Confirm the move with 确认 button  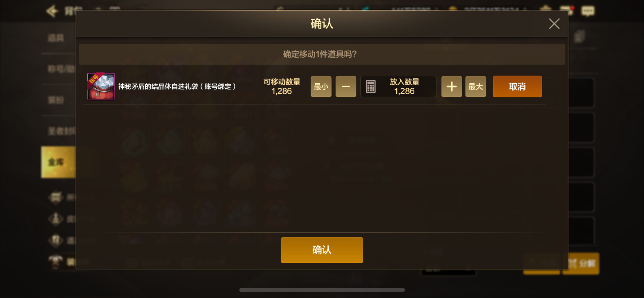322,250
